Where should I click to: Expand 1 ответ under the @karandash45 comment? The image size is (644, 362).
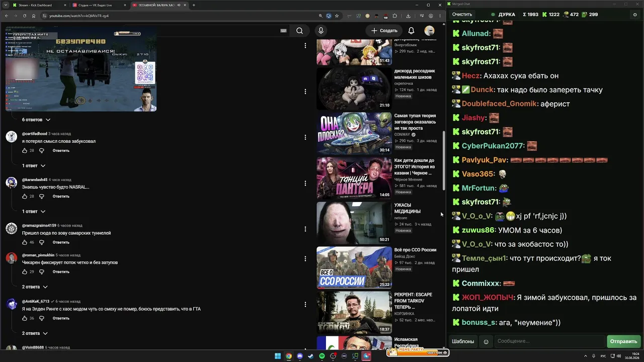coord(34,211)
